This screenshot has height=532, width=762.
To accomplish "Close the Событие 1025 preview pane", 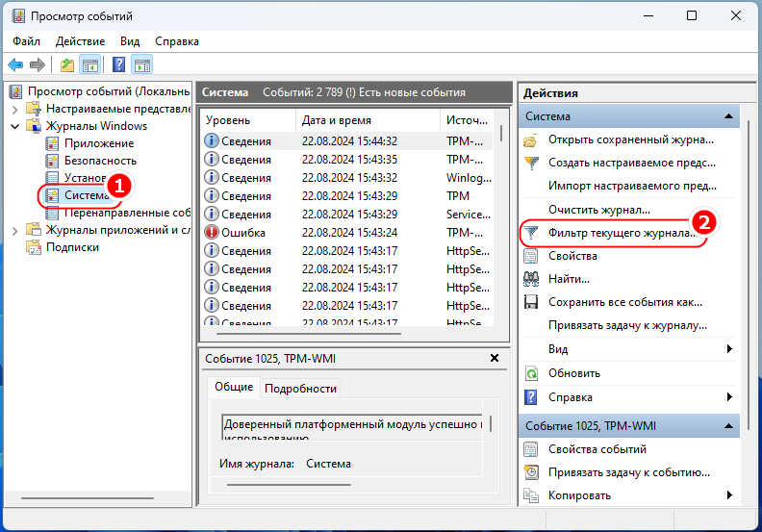I will tap(495, 358).
